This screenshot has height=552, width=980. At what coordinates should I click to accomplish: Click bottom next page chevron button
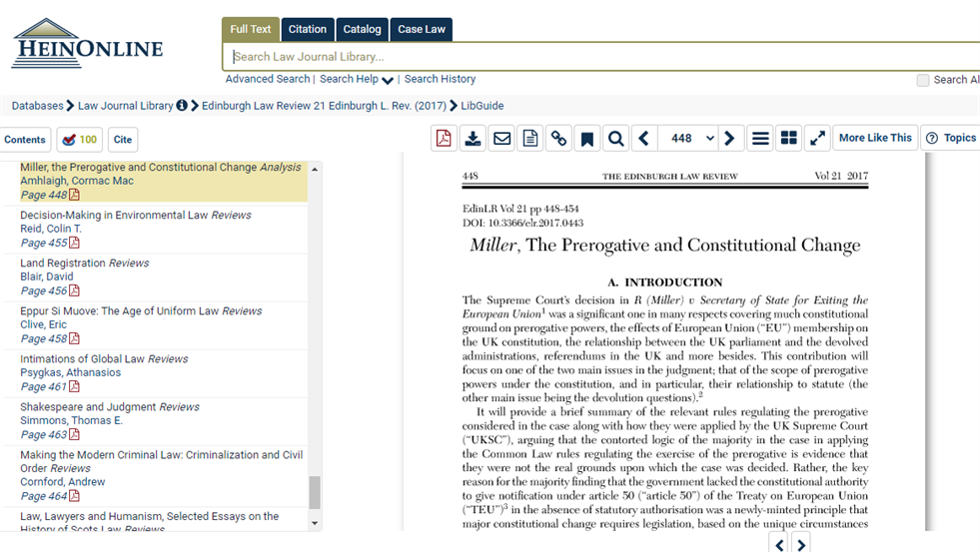[801, 544]
